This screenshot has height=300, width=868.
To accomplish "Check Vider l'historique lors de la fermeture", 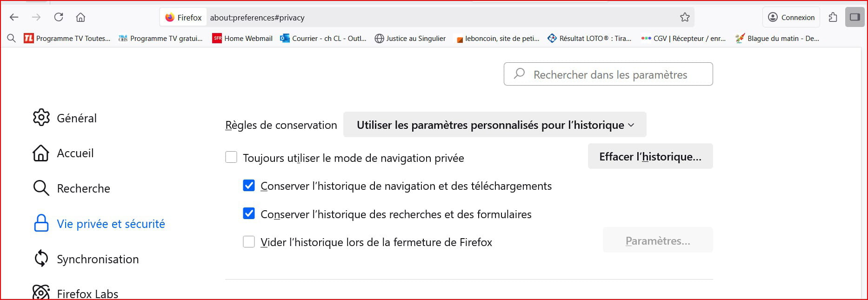I will click(249, 242).
